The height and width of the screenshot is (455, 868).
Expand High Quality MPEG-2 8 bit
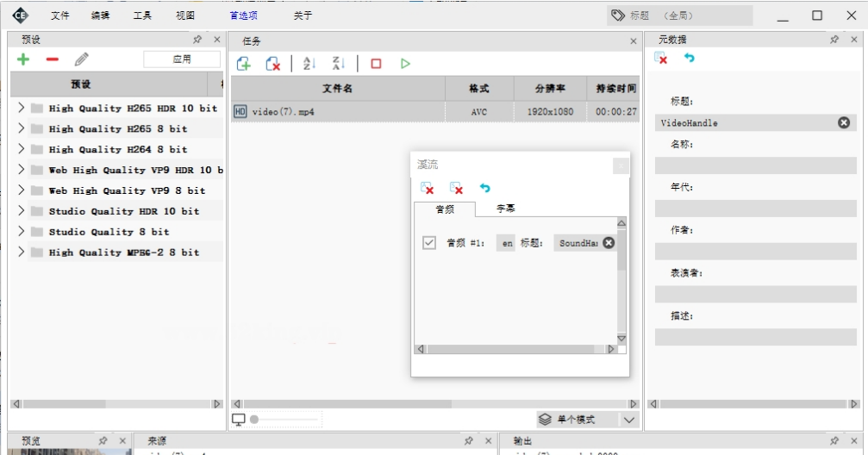pyautogui.click(x=21, y=252)
